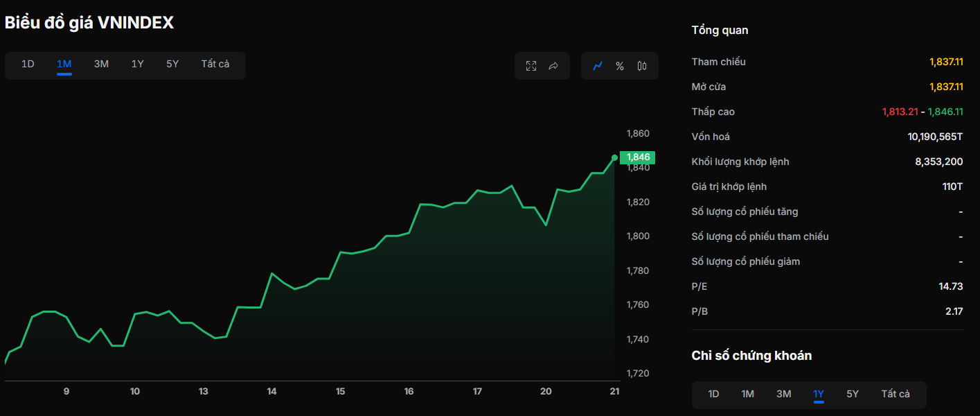Click the low price 1,813.21
This screenshot has width=980, height=416.
(900, 112)
